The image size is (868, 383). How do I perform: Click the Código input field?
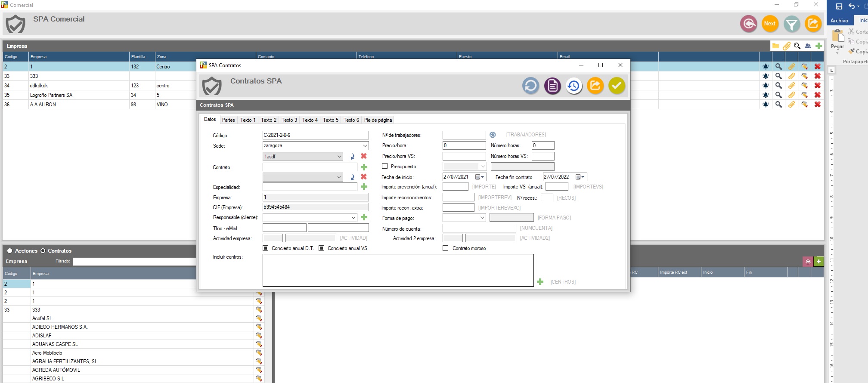click(316, 135)
